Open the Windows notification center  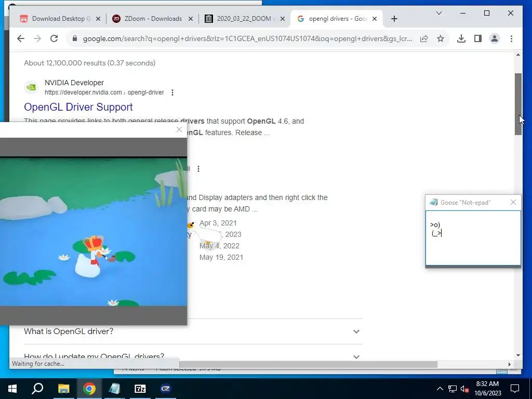click(x=515, y=389)
